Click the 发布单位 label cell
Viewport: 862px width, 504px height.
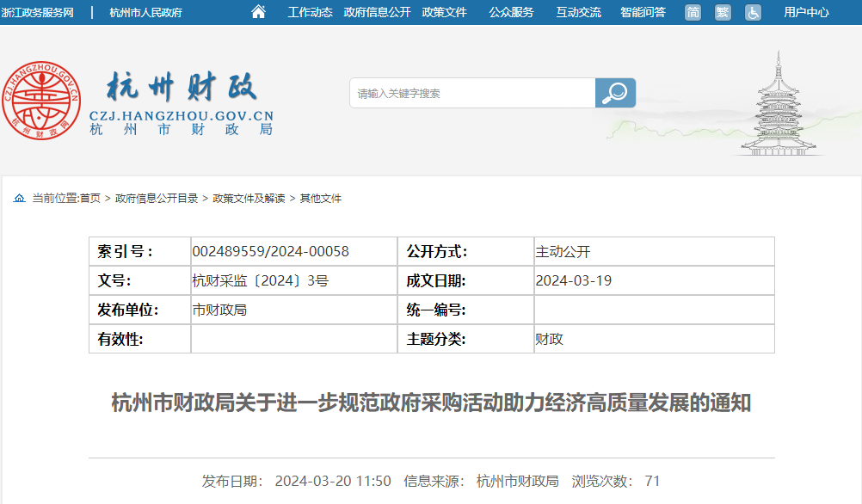point(139,310)
